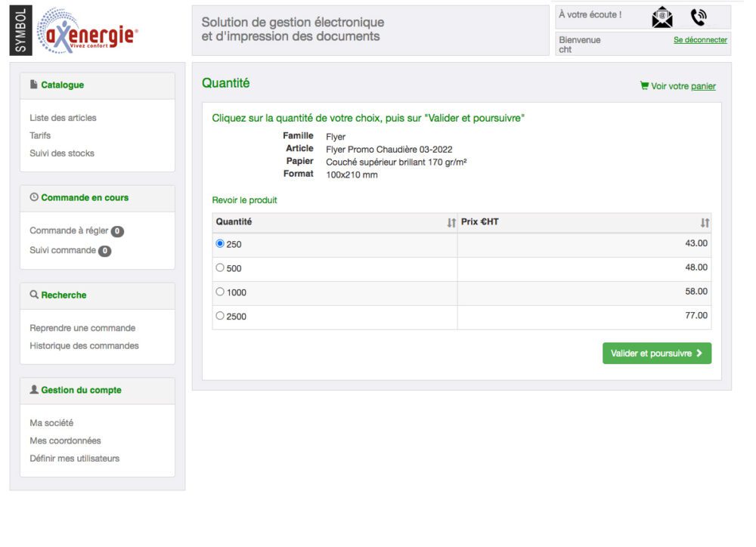Go to Suivi des stocks
This screenshot has width=756, height=547.
62,153
